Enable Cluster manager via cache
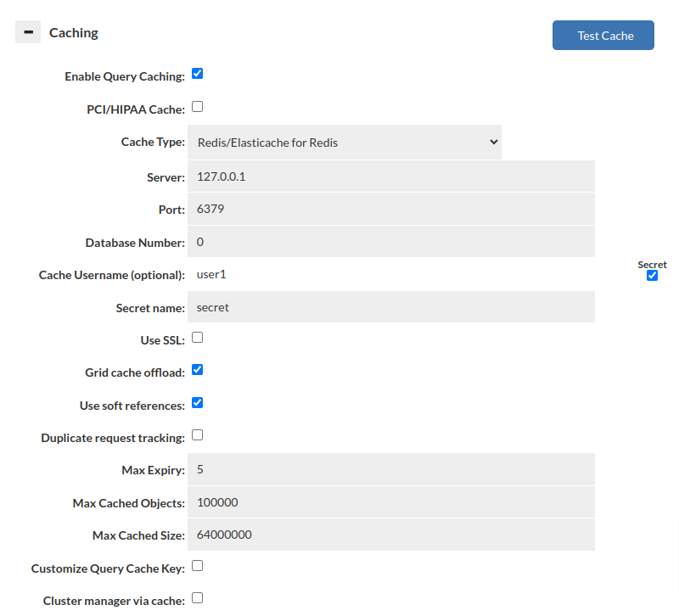The image size is (679, 616). click(197, 598)
